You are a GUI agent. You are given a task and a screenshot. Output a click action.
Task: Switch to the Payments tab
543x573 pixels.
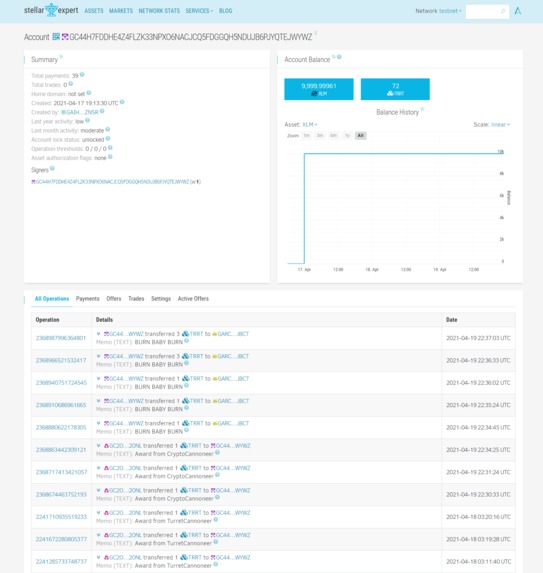(x=88, y=299)
